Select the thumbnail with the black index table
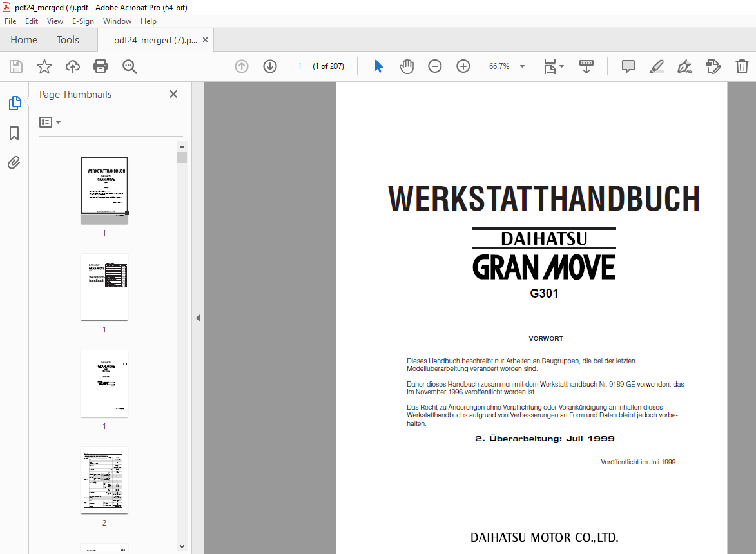This screenshot has width=756, height=554. point(104,287)
